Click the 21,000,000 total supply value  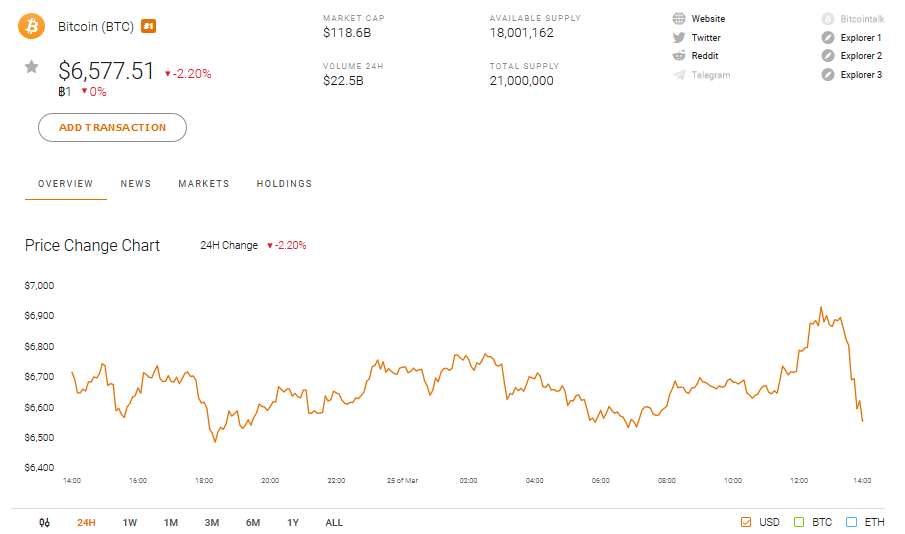[522, 81]
